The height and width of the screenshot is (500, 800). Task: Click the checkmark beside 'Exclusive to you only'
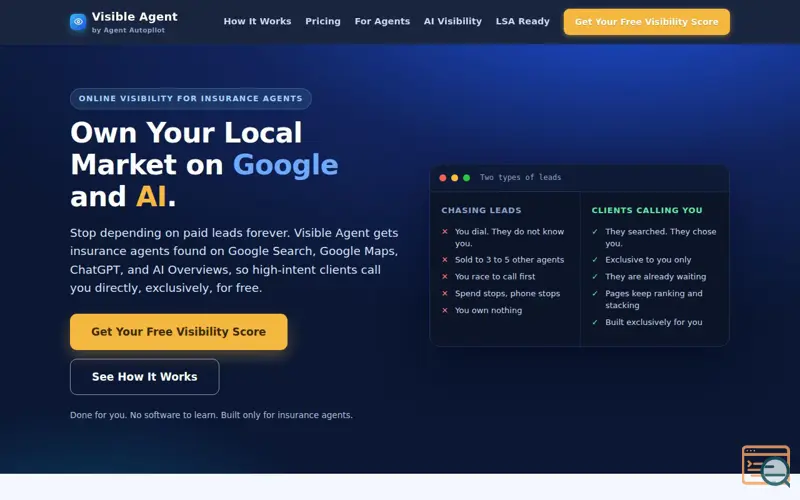coord(595,260)
